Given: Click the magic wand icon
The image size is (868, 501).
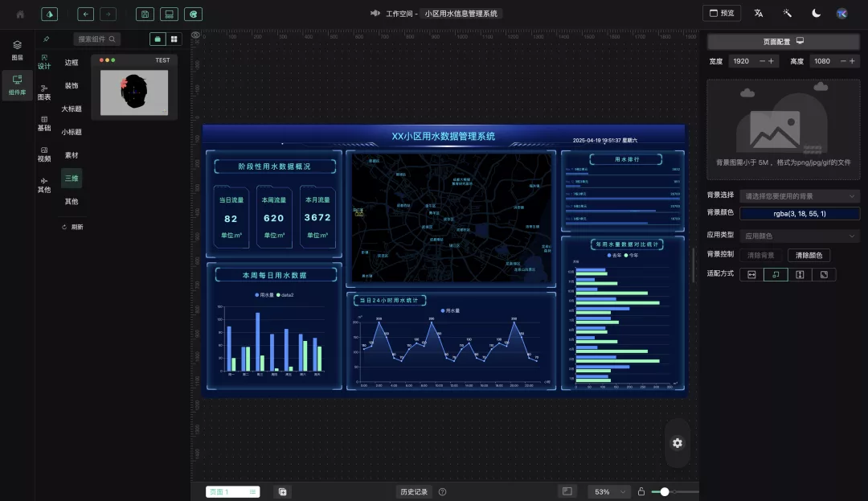Looking at the screenshot, I should click(787, 14).
